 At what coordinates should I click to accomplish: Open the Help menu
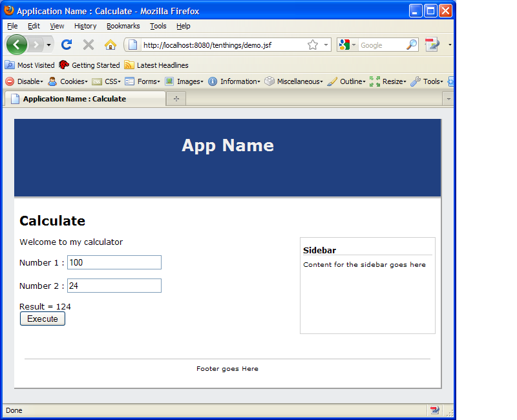point(184,26)
